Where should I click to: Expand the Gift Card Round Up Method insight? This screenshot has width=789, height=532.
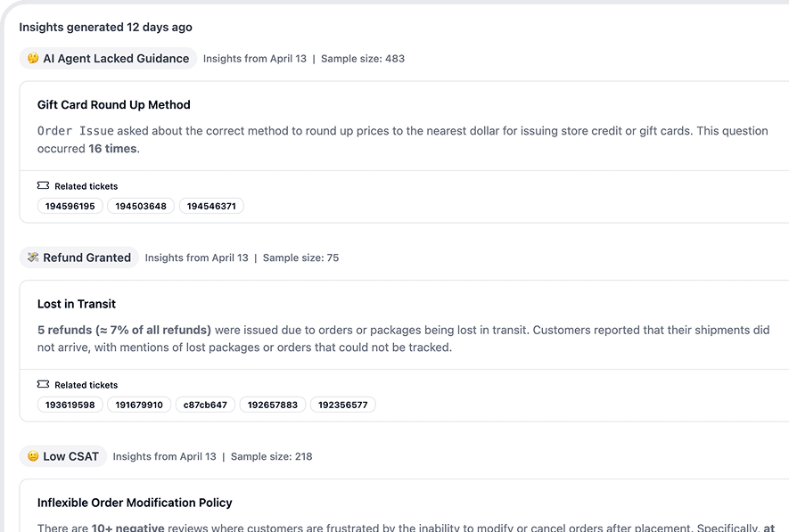pyautogui.click(x=113, y=104)
